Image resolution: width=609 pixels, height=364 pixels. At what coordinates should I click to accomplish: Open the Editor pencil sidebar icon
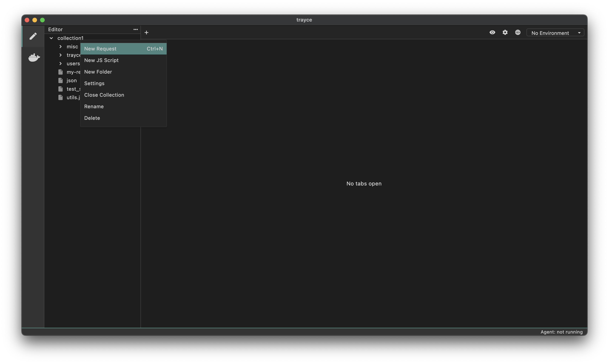tap(33, 36)
